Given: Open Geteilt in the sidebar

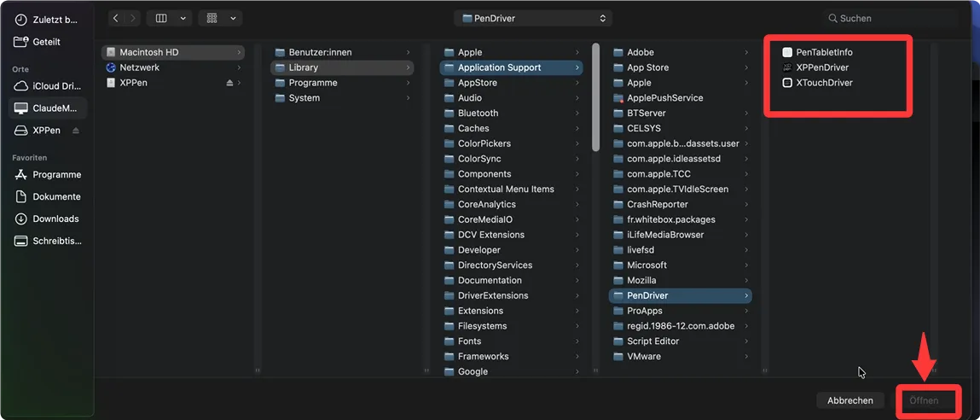Looking at the screenshot, I should pos(48,42).
